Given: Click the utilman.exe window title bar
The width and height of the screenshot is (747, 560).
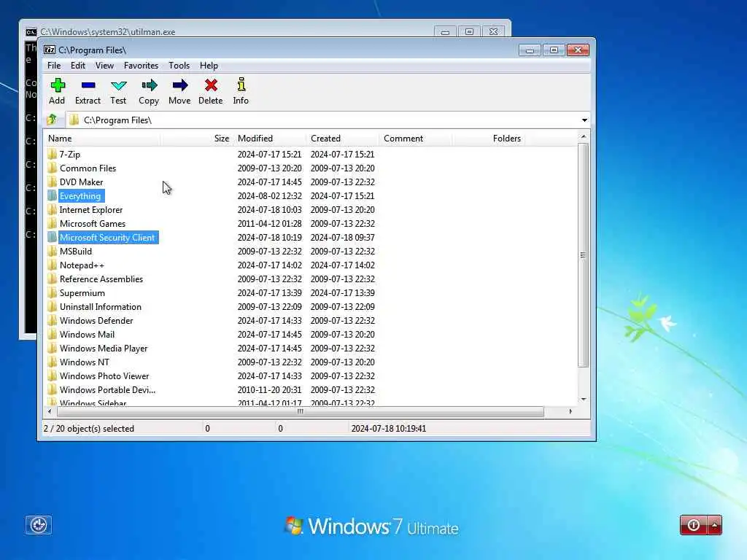Looking at the screenshot, I should [228, 30].
